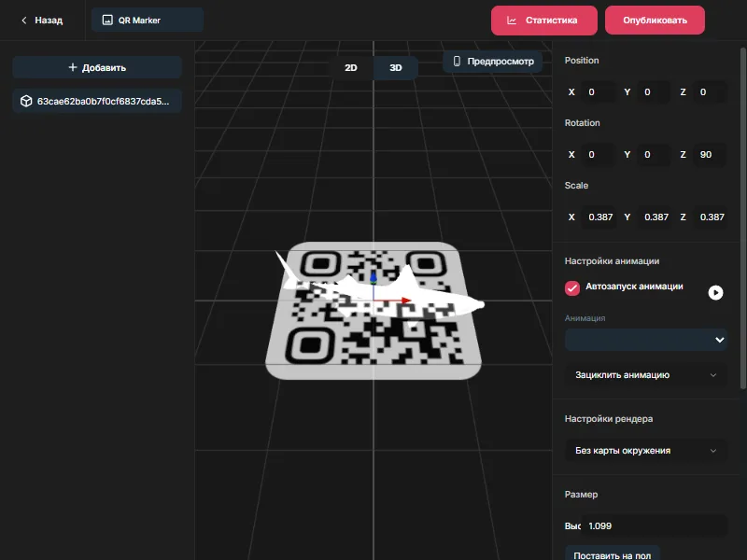Open the QR Marker selector

coord(148,20)
